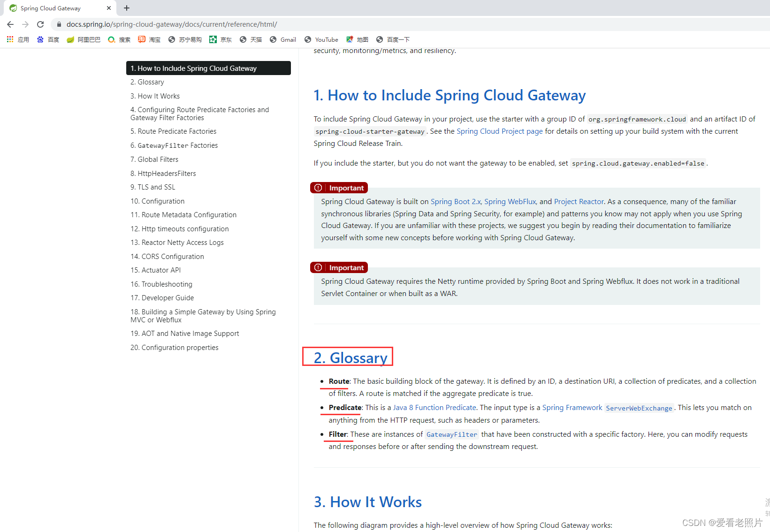Open the 淘宝 bookmark

[149, 39]
